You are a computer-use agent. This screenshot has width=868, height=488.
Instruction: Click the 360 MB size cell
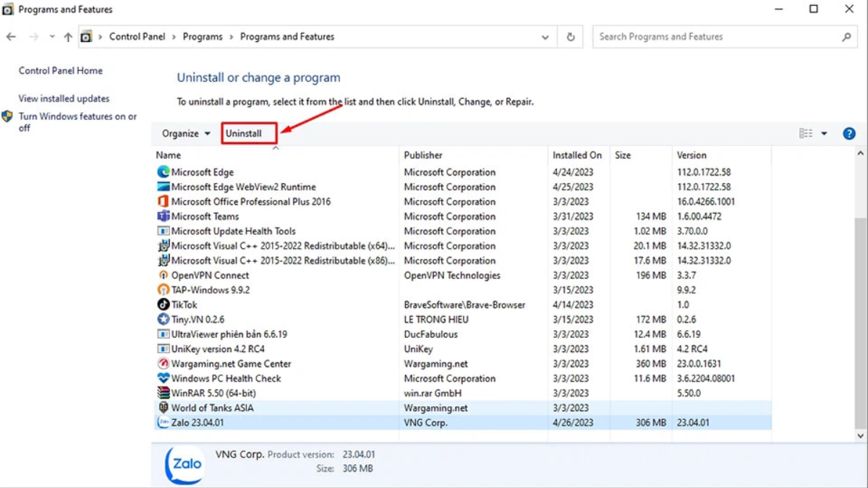click(651, 364)
